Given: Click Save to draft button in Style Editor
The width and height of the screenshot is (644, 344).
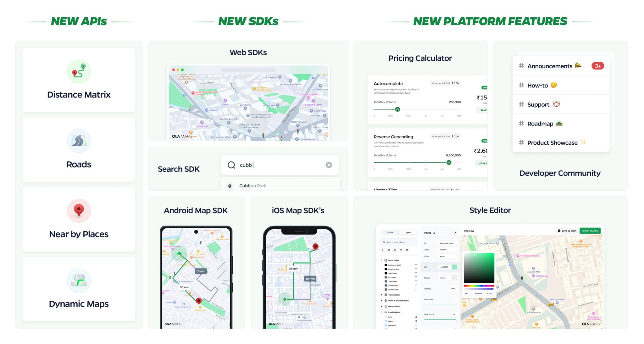Looking at the screenshot, I should pos(566,231).
